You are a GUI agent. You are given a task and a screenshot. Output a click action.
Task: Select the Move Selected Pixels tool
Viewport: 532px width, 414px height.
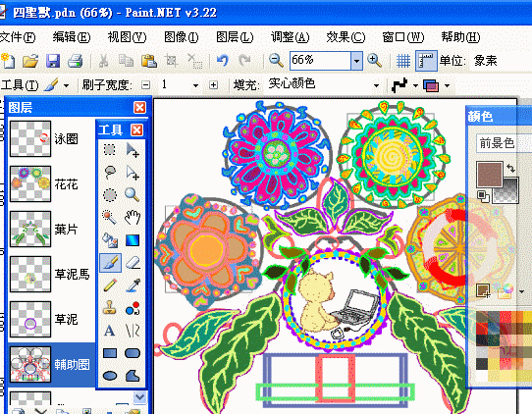133,149
